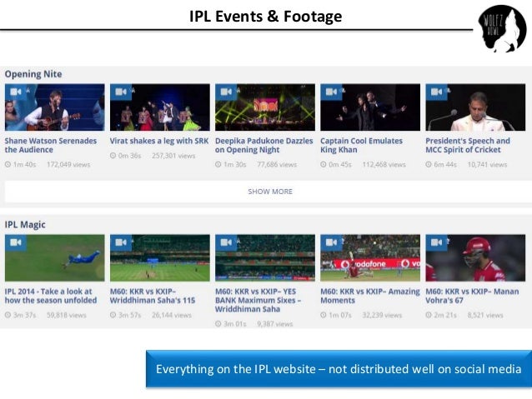Play the green laser stage thumbnail
This screenshot has height=399, width=532.
click(265, 107)
